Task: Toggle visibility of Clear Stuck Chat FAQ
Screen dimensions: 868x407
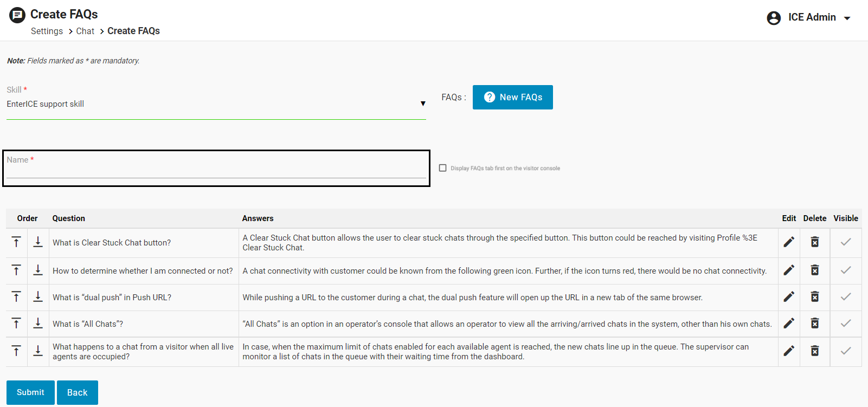Action: 845,242
